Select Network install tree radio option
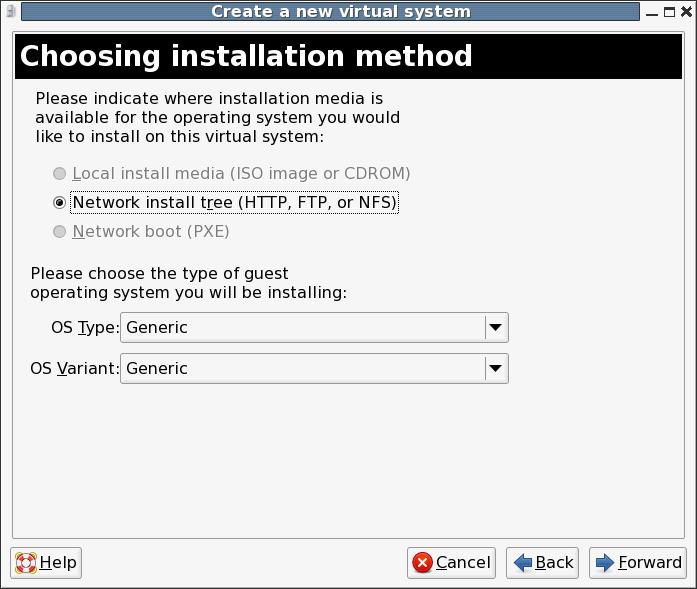Viewport: 697px width, 589px height. [x=60, y=203]
